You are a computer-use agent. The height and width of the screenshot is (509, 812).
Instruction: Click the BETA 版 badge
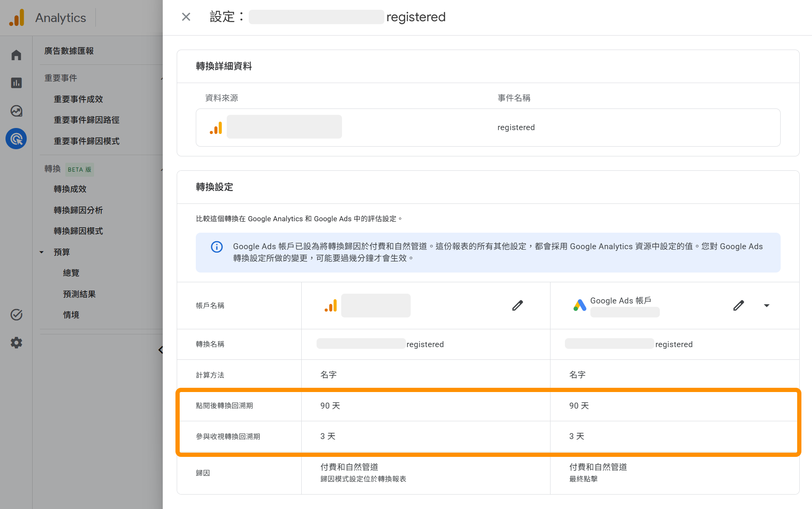point(80,170)
